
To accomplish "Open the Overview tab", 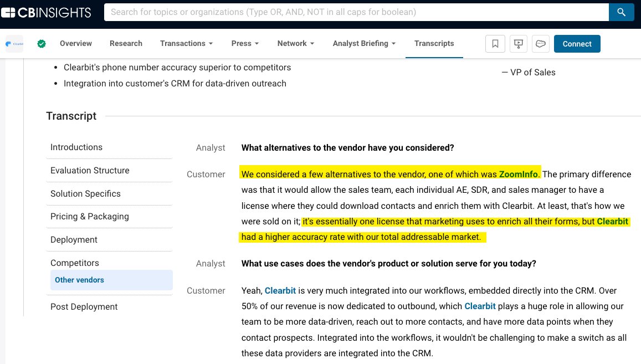I will [76, 43].
